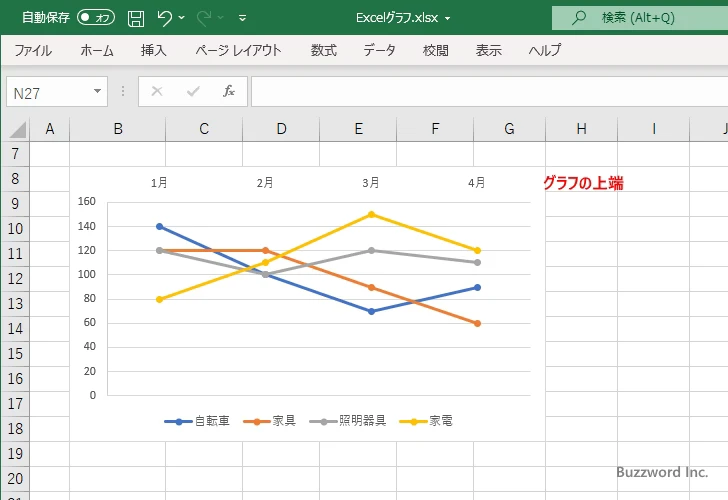Select row 19 header

(15, 454)
